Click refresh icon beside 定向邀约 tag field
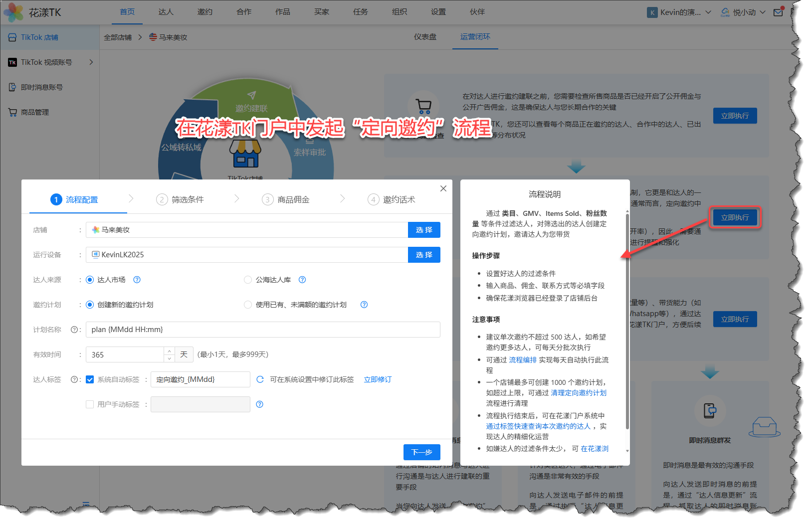 click(260, 379)
